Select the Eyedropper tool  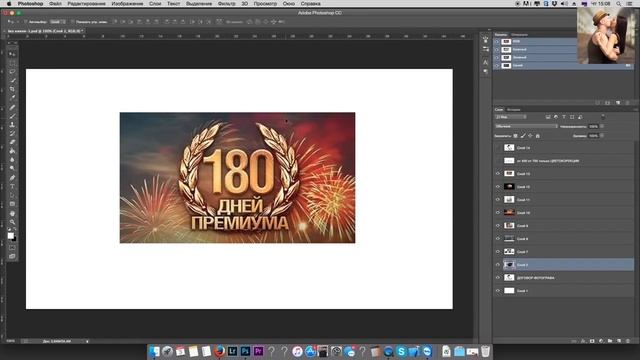point(12,98)
